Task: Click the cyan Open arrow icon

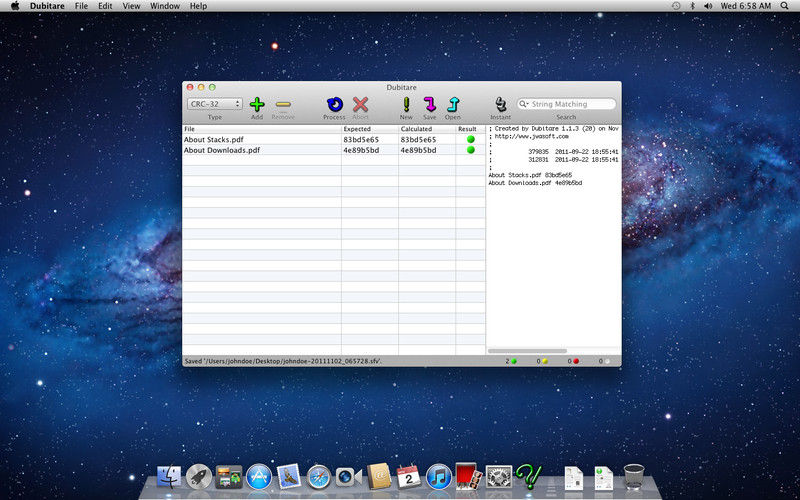Action: 453,105
